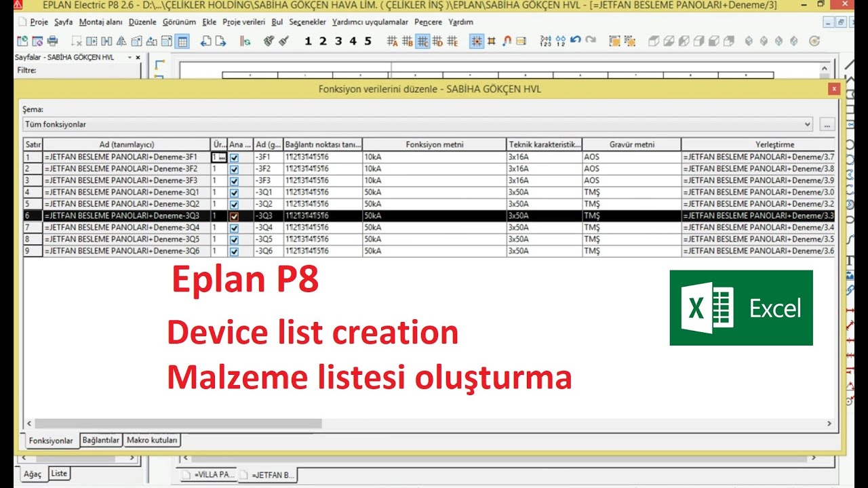Click the 'Fonksiyon metni' column header
Screen dimensions: 868x488
tap(434, 144)
